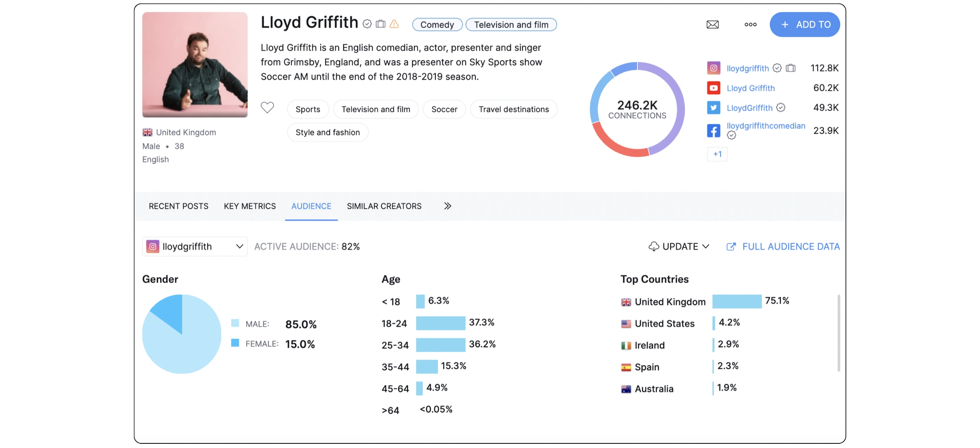Open the three-dot more options menu

[750, 25]
